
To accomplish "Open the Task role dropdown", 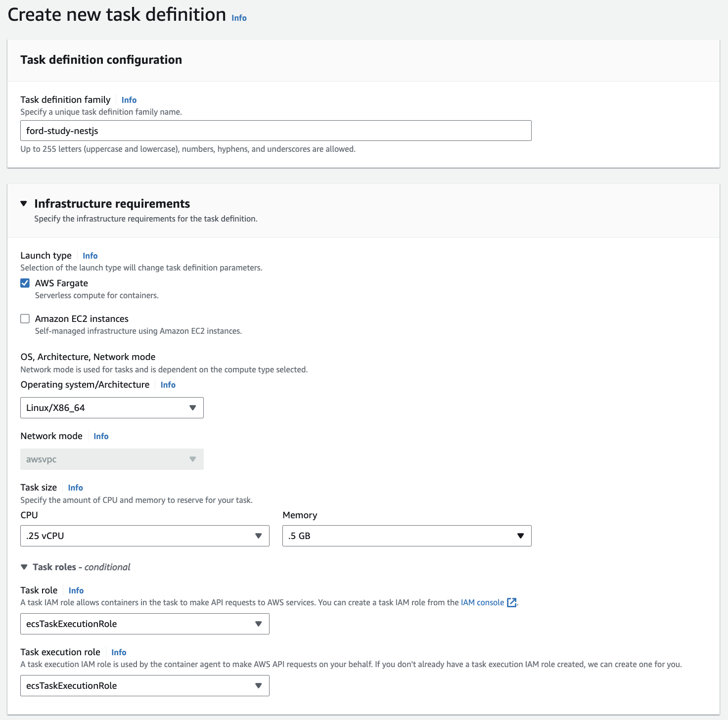I will tap(145, 624).
